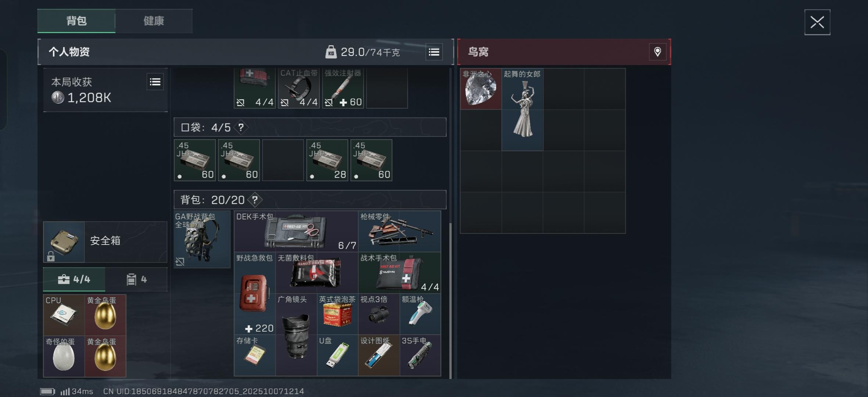Image resolution: width=868 pixels, height=397 pixels.
Task: Show help for 背包 backpack capacity
Action: 255,200
